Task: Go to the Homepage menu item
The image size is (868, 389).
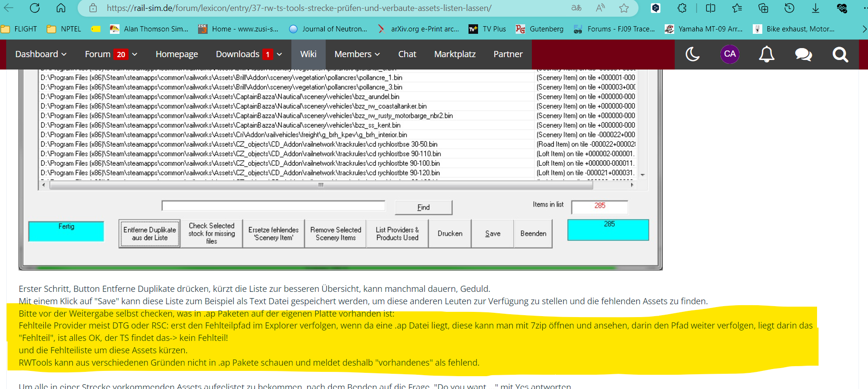Action: click(177, 54)
